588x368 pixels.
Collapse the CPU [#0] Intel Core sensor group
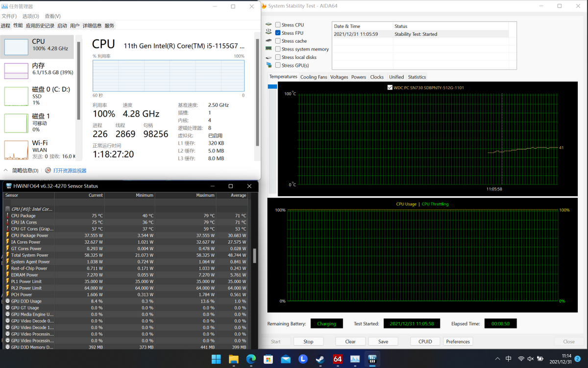tap(7, 209)
